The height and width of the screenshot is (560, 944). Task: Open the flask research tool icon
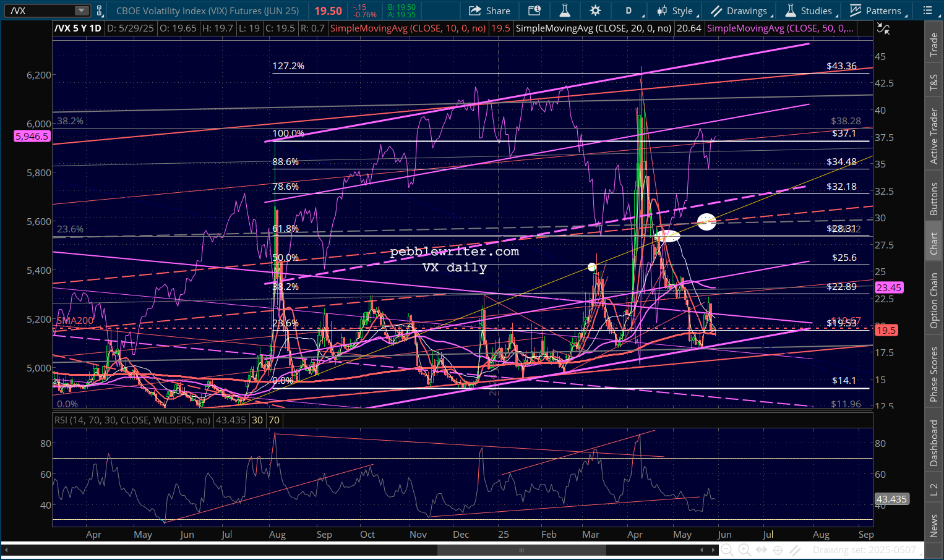pyautogui.click(x=564, y=11)
